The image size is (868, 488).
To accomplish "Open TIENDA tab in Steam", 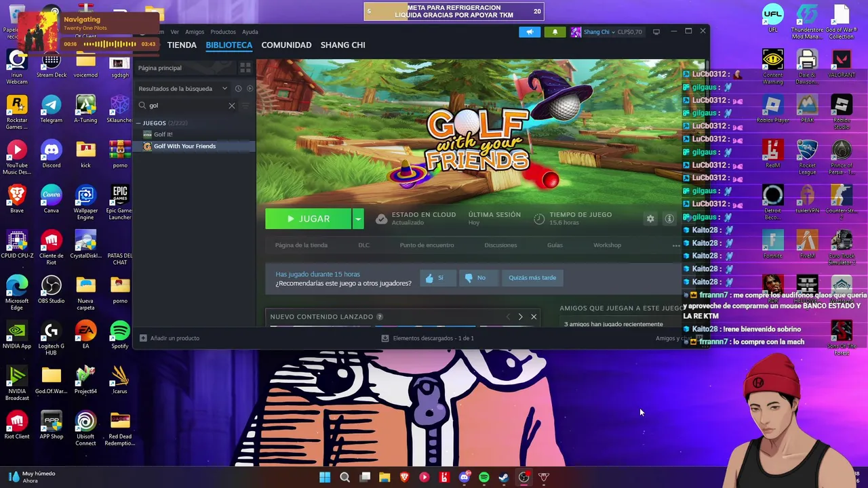I will tap(182, 45).
